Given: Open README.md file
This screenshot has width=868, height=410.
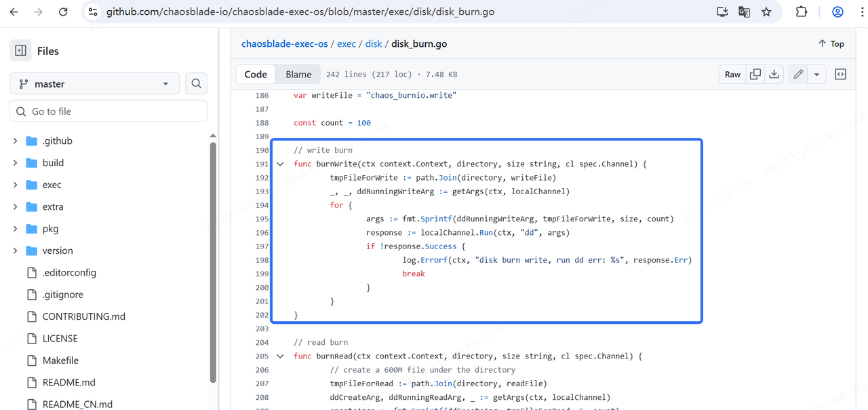Looking at the screenshot, I should (68, 382).
